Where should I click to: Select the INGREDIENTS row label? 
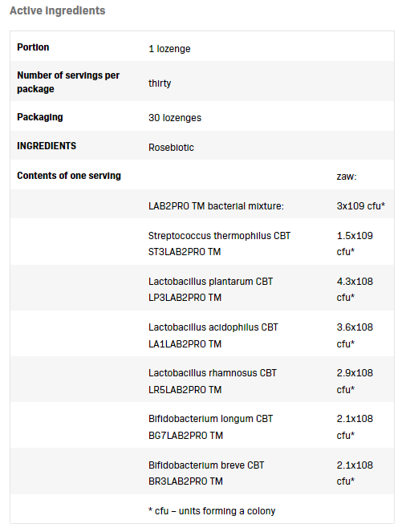47,146
